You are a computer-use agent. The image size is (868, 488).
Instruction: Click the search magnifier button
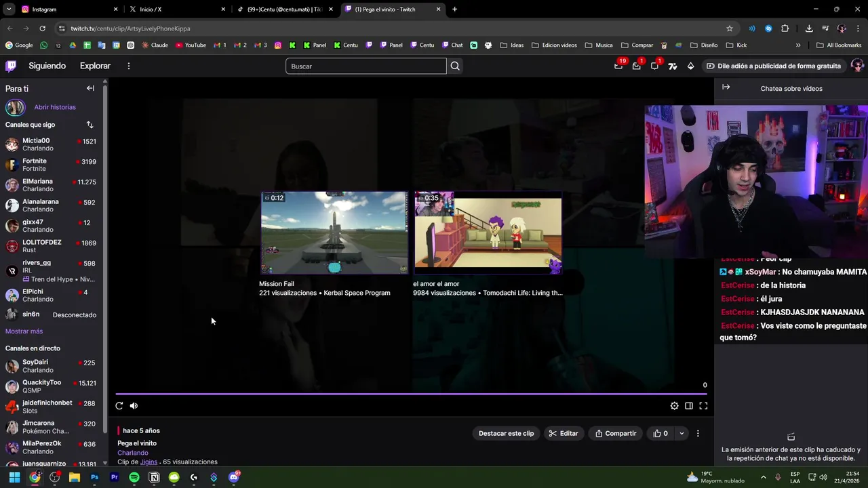[455, 66]
